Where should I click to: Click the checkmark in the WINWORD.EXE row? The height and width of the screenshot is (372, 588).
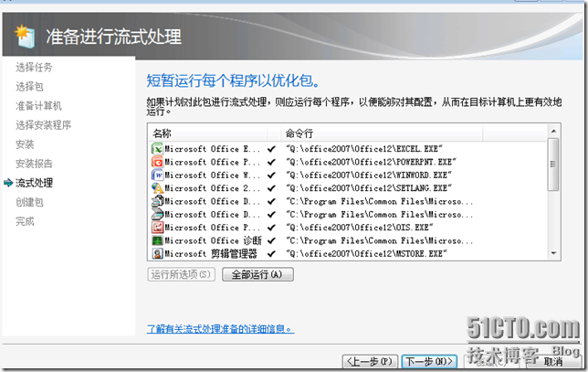(271, 175)
